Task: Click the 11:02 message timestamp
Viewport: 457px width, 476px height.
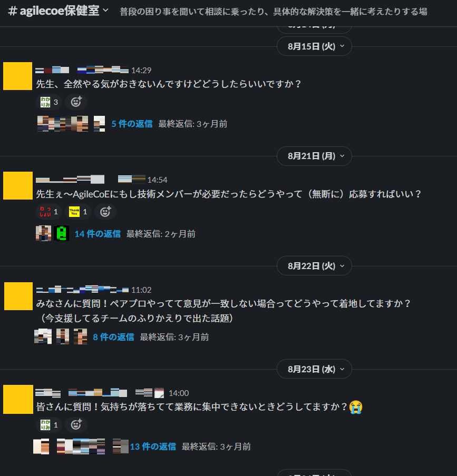Action: pyautogui.click(x=141, y=290)
